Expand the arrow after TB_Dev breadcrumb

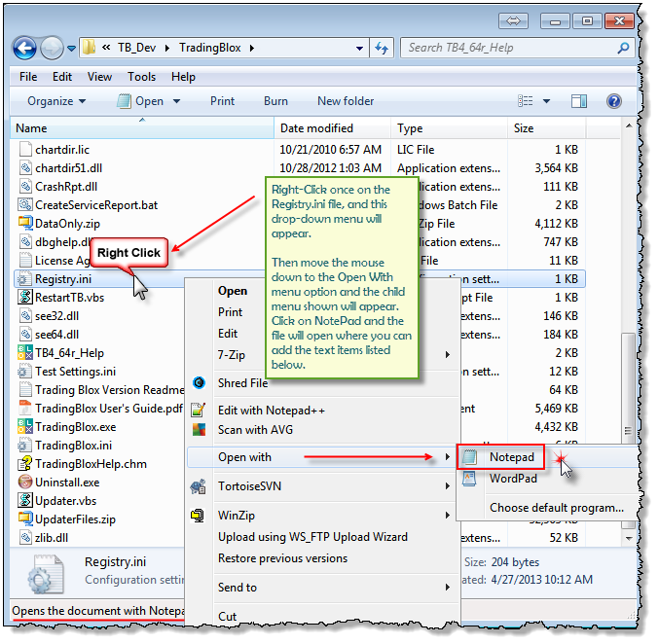point(167,48)
